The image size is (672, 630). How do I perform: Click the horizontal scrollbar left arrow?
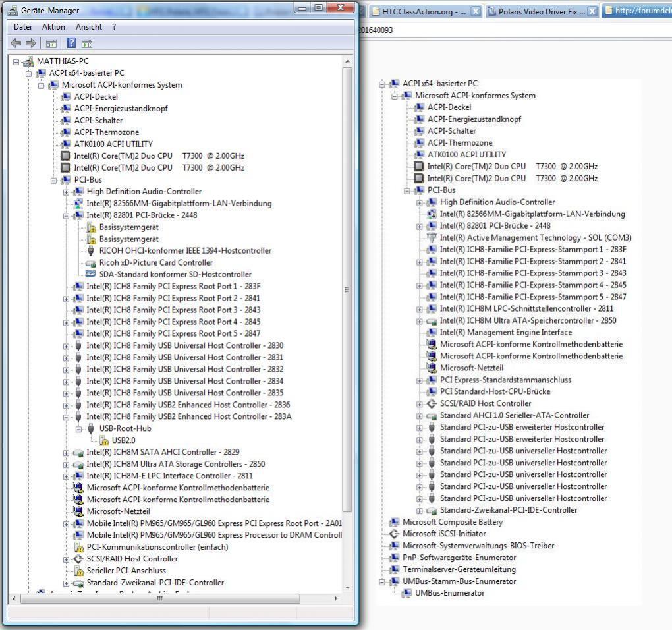tap(14, 598)
